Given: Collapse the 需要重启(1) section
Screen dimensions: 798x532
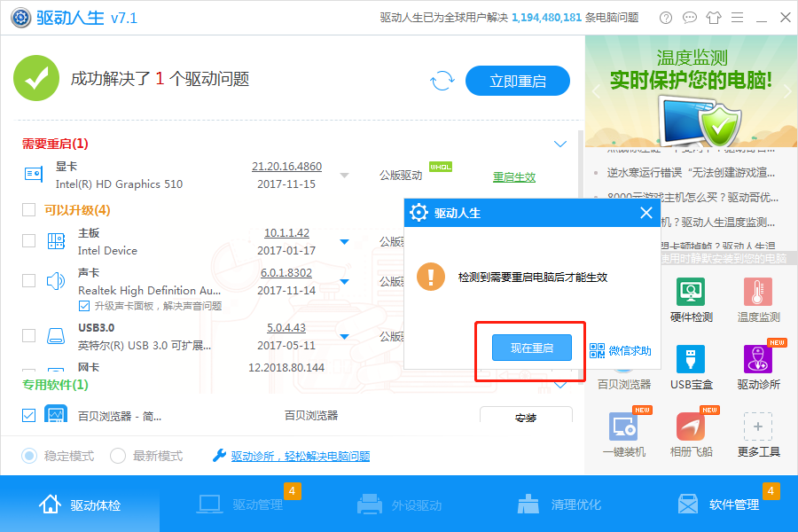Looking at the screenshot, I should [x=559, y=143].
